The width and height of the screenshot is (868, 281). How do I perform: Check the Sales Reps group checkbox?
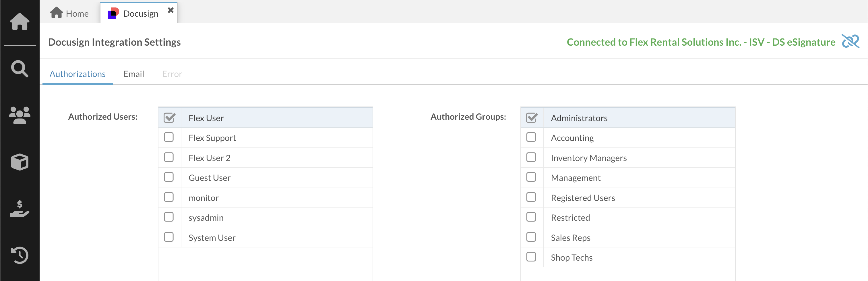pos(531,237)
